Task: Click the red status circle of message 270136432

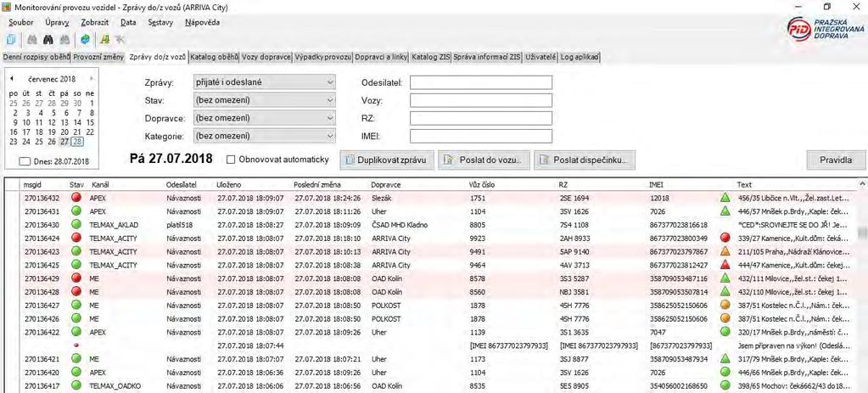Action: 76,198
